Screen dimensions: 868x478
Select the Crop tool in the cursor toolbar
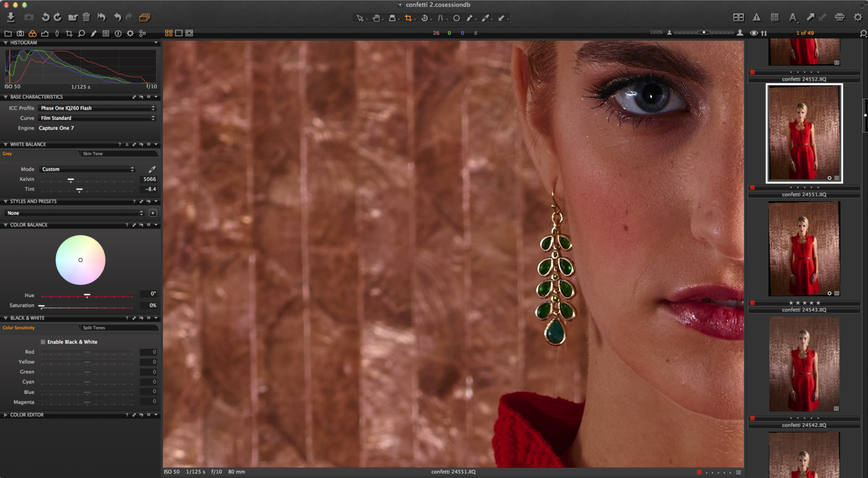409,18
